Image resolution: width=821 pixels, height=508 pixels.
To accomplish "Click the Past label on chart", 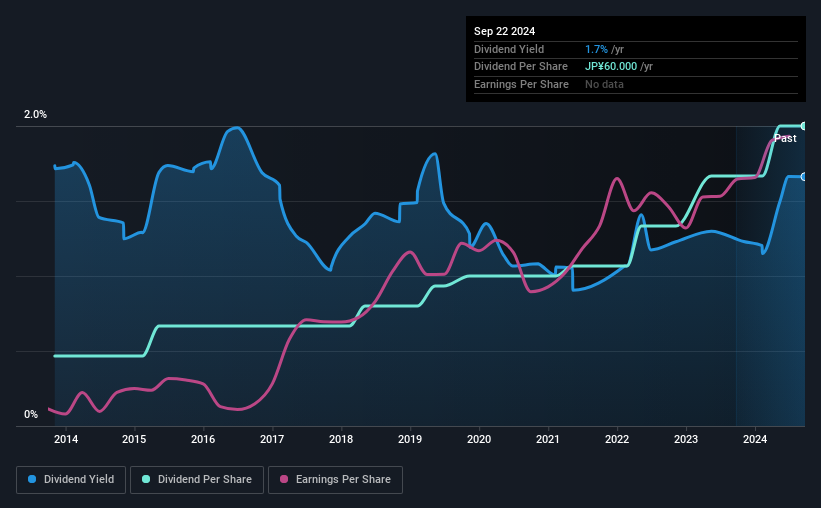I will (785, 138).
